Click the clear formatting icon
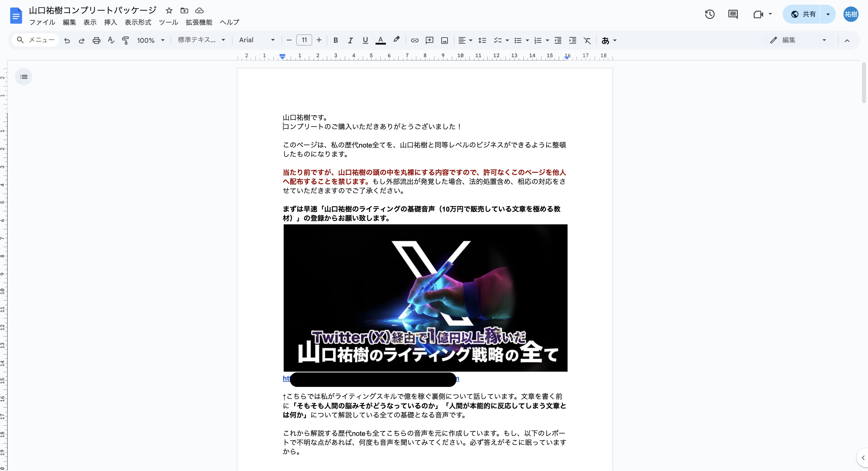This screenshot has width=868, height=471. (x=587, y=40)
